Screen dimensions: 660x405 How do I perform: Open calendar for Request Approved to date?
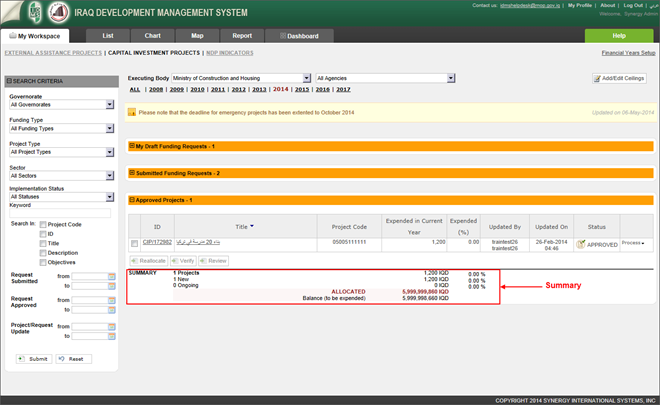[110, 311]
